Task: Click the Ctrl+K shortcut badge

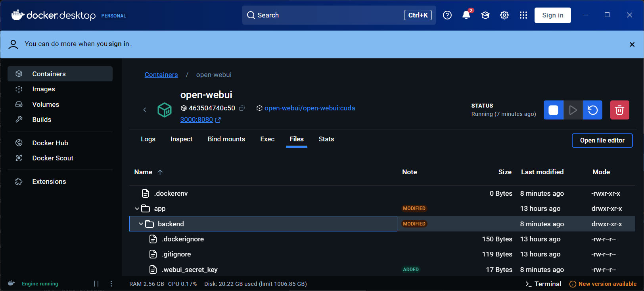Action: [x=418, y=15]
